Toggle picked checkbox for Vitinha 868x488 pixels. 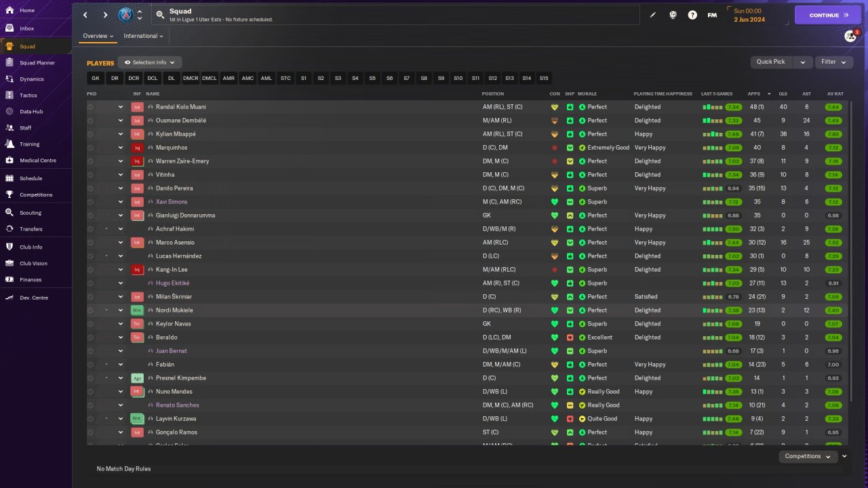pos(91,175)
